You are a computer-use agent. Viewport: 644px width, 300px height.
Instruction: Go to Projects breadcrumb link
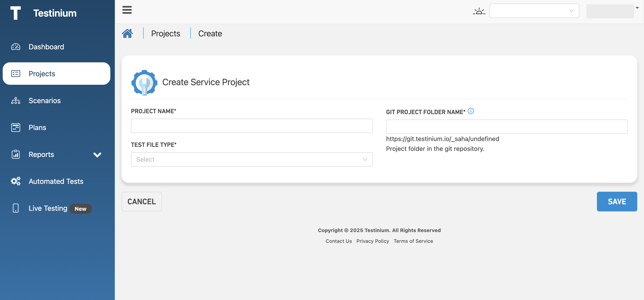point(165,33)
